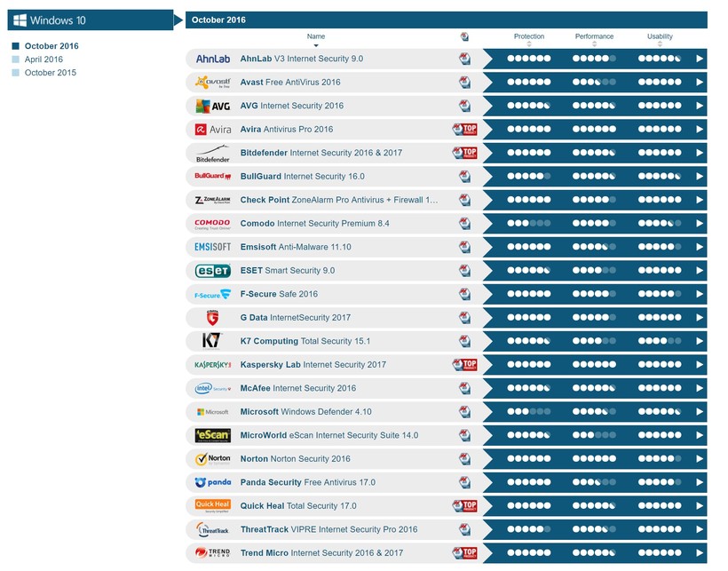Sort table by Name column
Screen dimensions: 728x571
[x=316, y=39]
